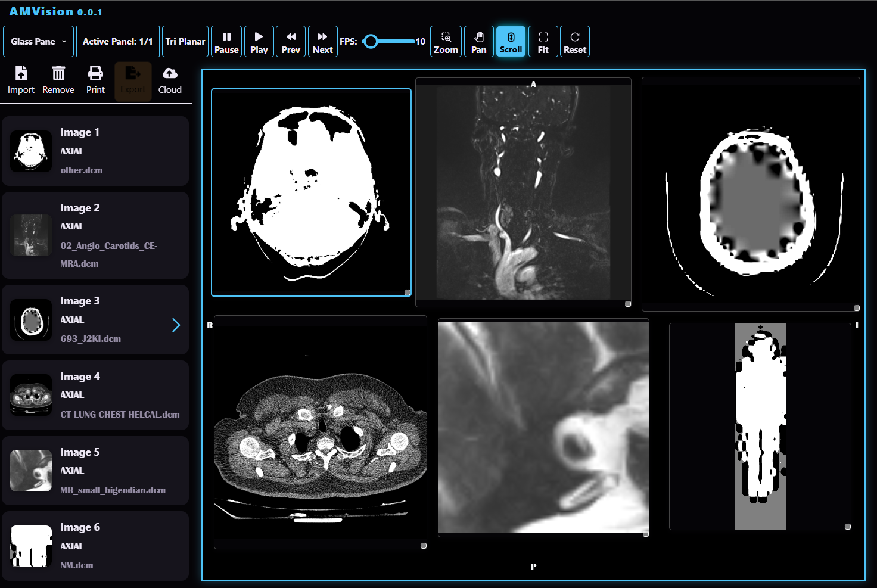The image size is (877, 588).
Task: Open the Cloud upload option
Action: [170, 80]
